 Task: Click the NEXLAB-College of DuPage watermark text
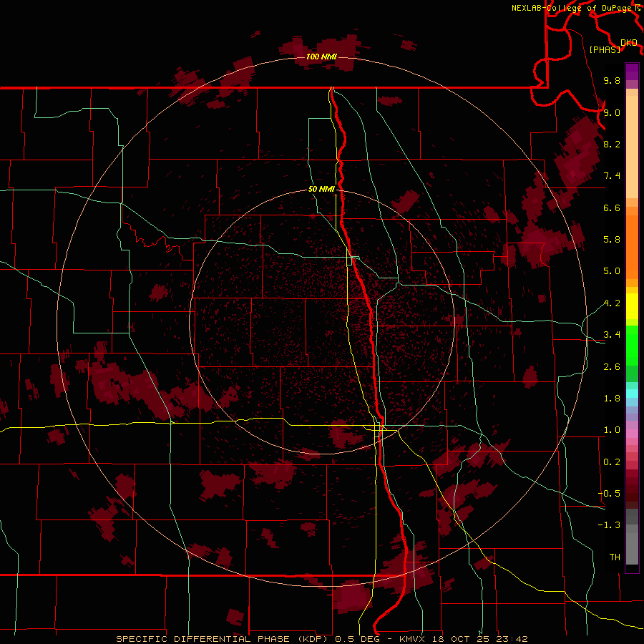572,8
